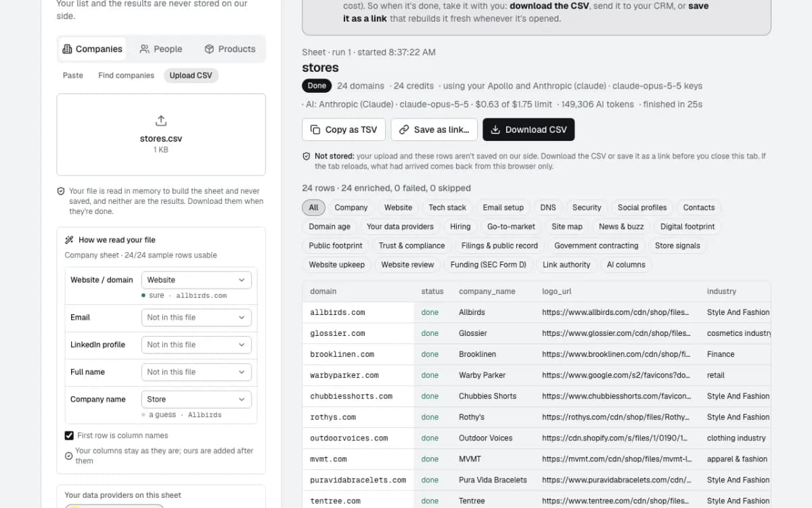Click the Copy as TSV button
Screen dimensions: 812x508
[x=344, y=129]
